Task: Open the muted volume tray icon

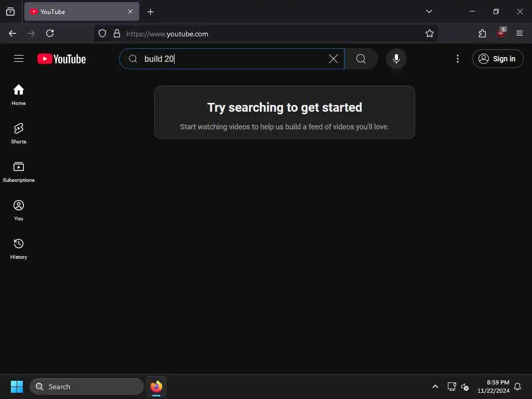Action: click(465, 387)
